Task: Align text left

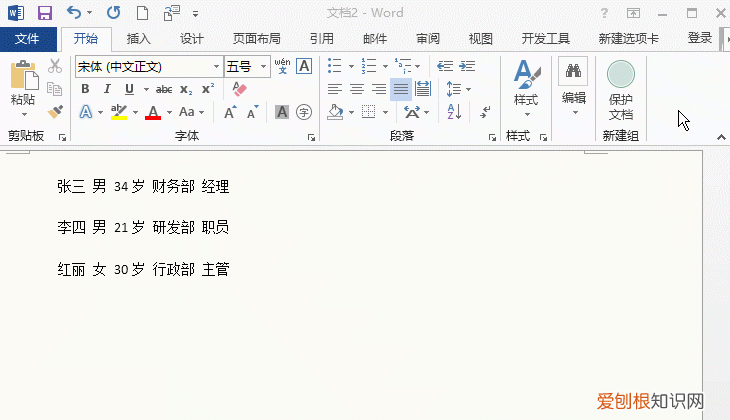Action: [335, 89]
